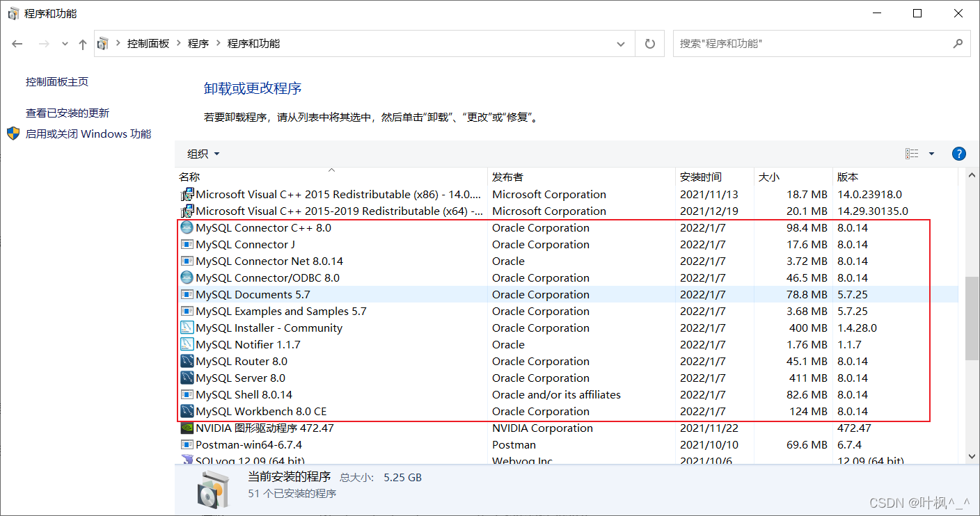Click the MySQL Connector J row icon
Screen dimensions: 980x516
tap(187, 244)
